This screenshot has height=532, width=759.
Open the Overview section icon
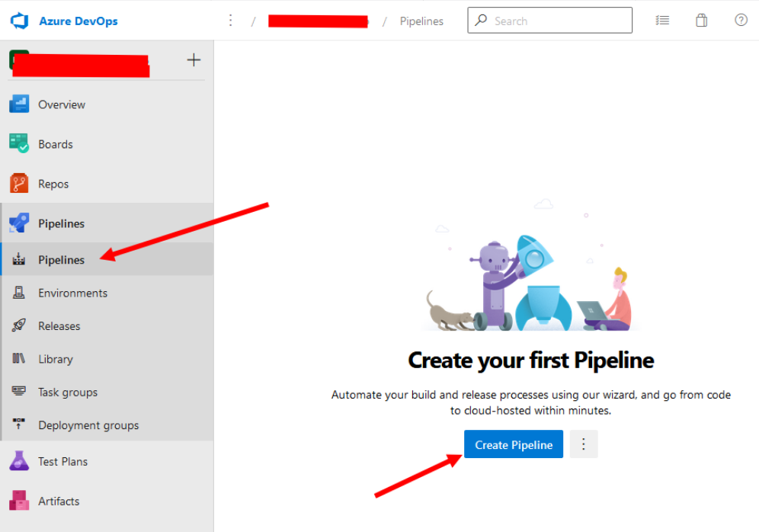coord(19,104)
